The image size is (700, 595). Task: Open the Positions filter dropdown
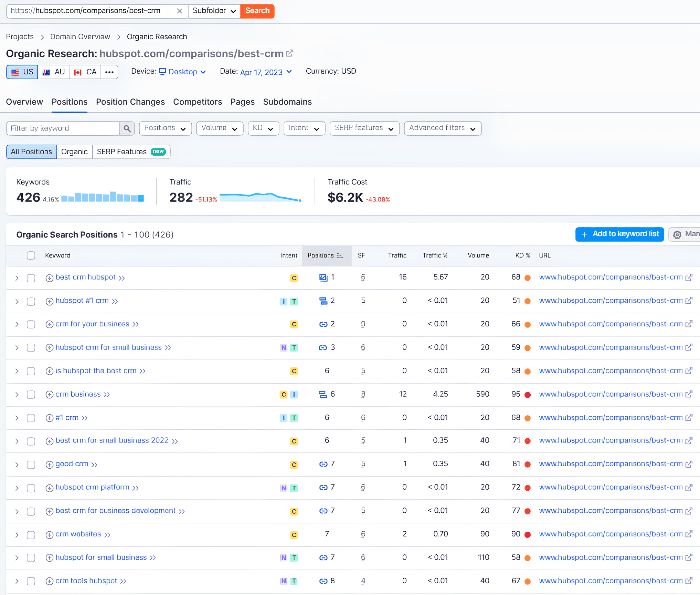point(165,128)
